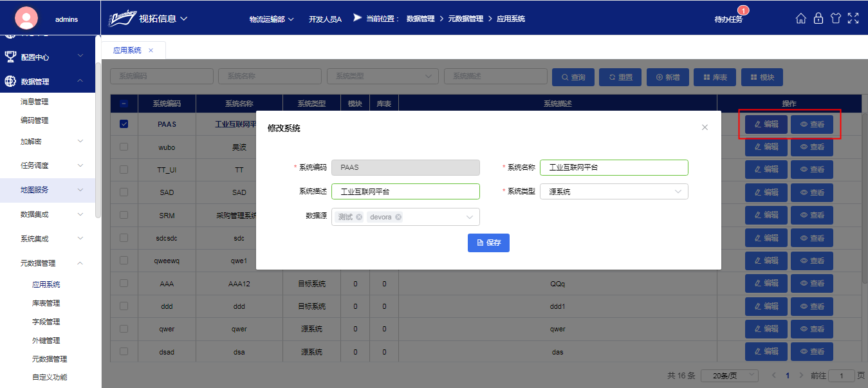Check the ddd row checkbox
Viewport: 868px width, 388px height.
pyautogui.click(x=124, y=306)
